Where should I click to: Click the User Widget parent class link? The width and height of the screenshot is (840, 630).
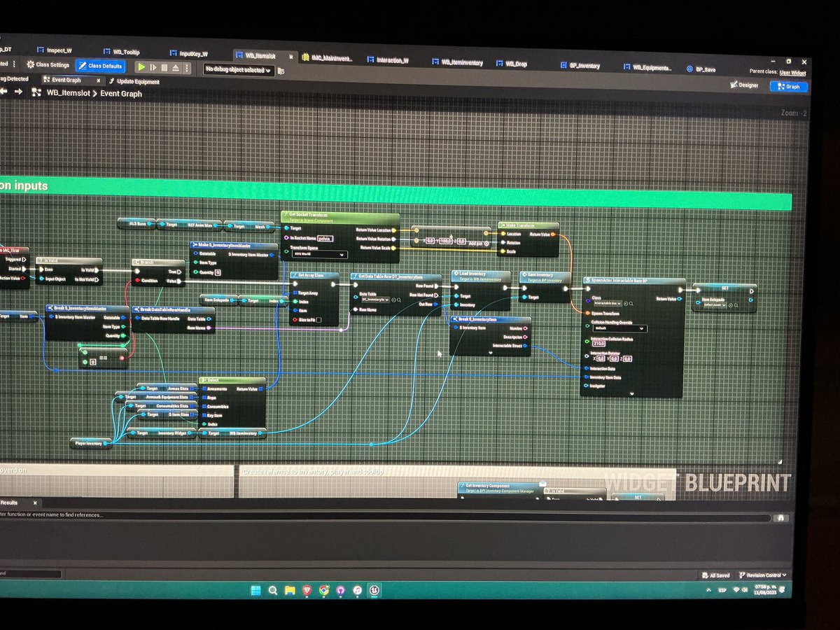794,72
